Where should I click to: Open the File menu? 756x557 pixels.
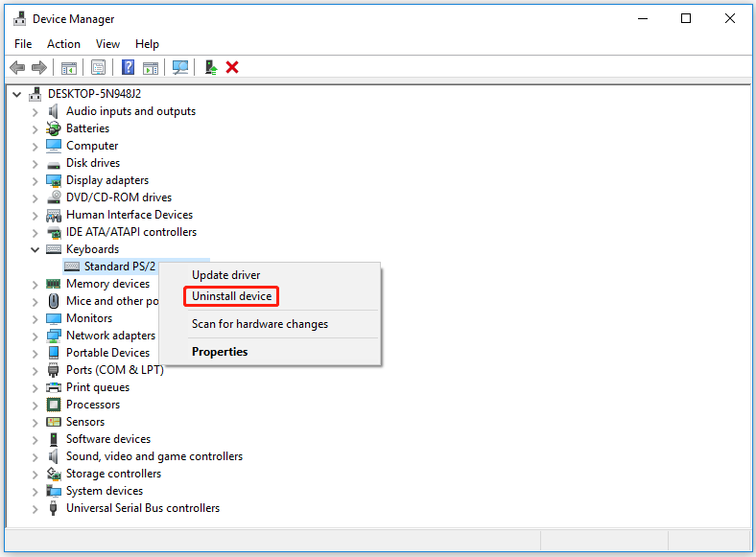23,44
